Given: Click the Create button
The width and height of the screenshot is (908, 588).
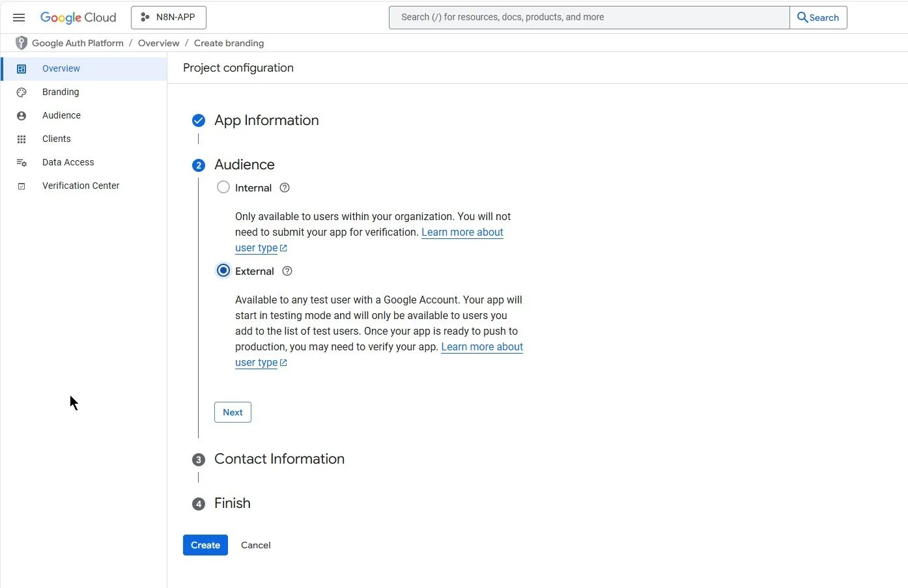Looking at the screenshot, I should pyautogui.click(x=205, y=545).
